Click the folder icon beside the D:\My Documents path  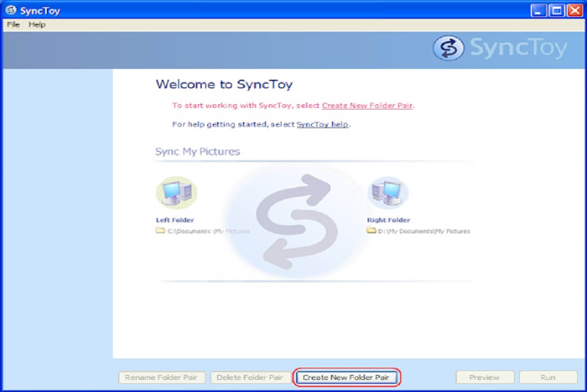point(371,231)
